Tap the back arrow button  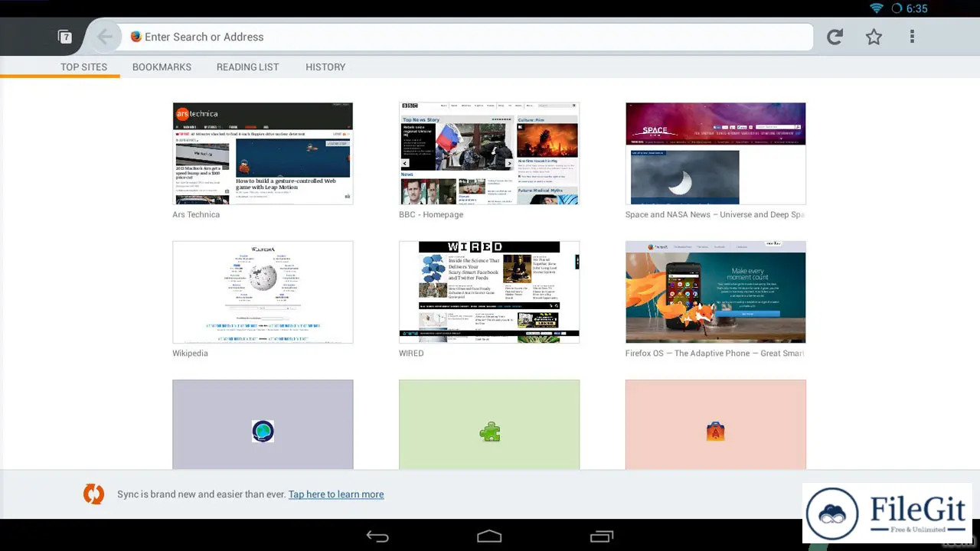[105, 37]
